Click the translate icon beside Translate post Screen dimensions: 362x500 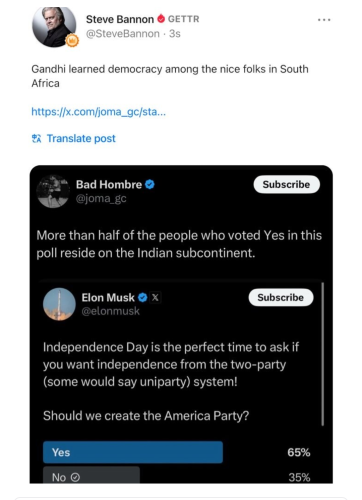36,138
